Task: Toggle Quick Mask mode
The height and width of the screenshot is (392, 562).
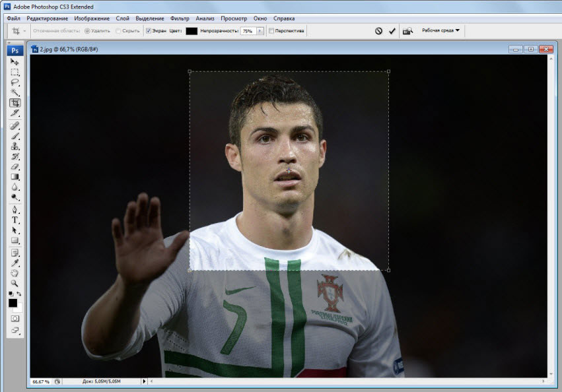Action: 15,319
